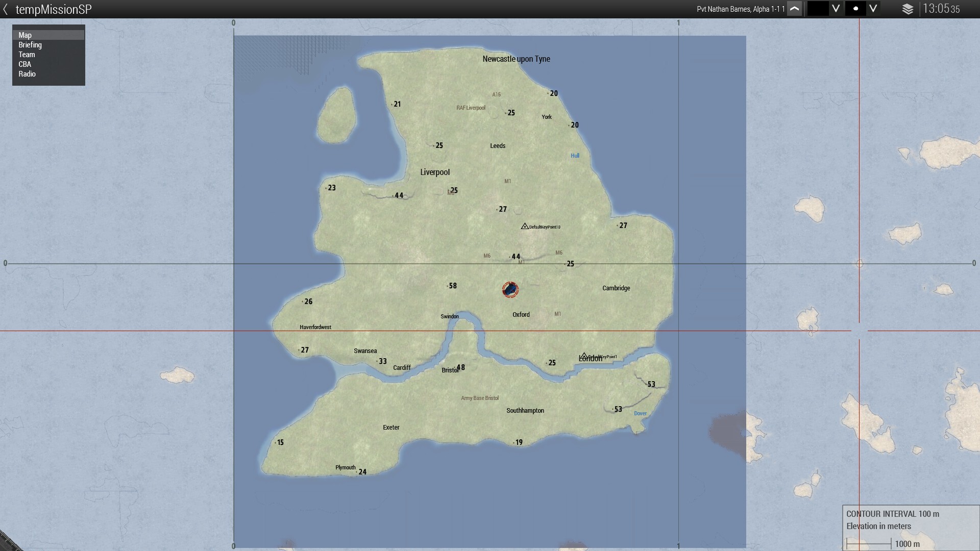This screenshot has width=980, height=551.
Task: Collapse player info with the up-chevron button
Action: point(794,9)
